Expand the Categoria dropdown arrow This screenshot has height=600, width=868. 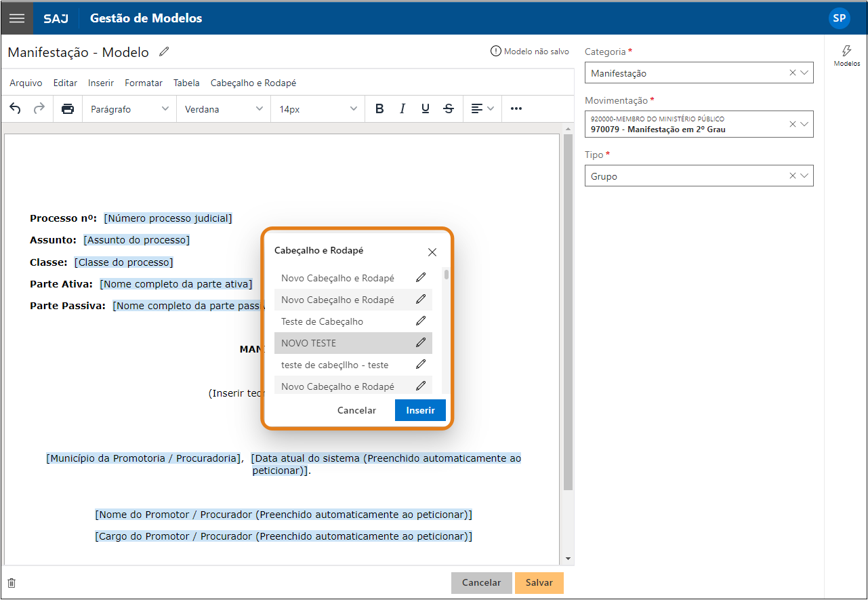(x=804, y=73)
